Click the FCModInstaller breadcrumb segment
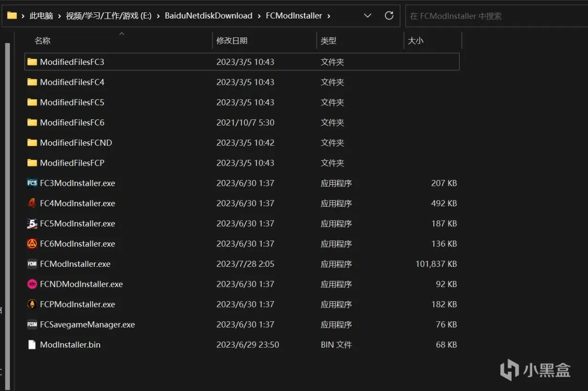The width and height of the screenshot is (588, 391). point(294,16)
